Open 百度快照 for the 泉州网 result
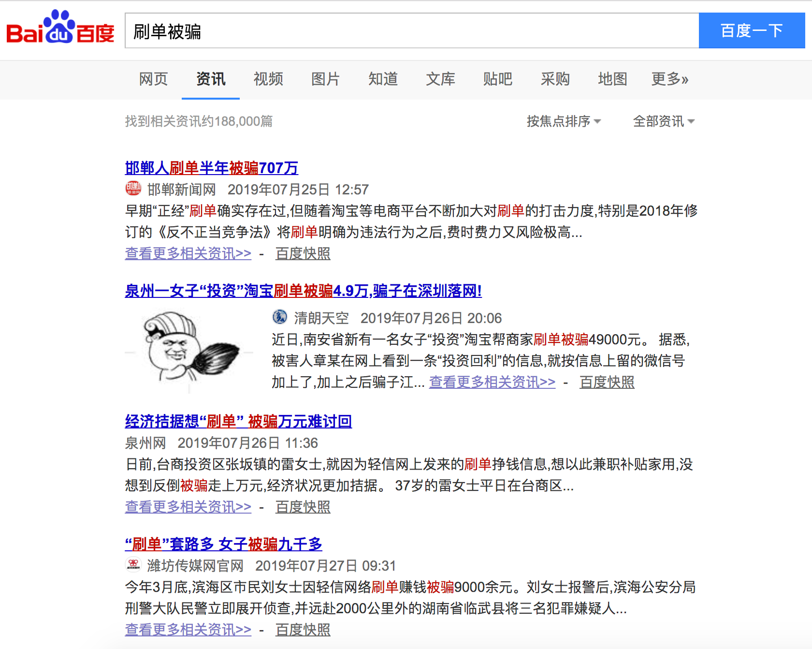 303,507
